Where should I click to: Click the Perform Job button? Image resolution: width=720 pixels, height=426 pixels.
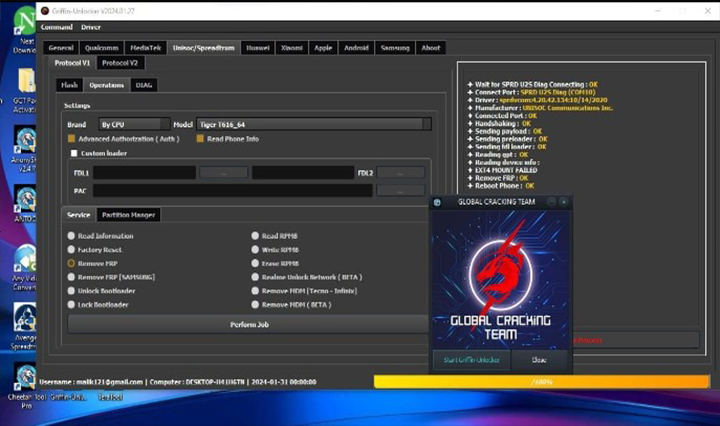pyautogui.click(x=249, y=324)
